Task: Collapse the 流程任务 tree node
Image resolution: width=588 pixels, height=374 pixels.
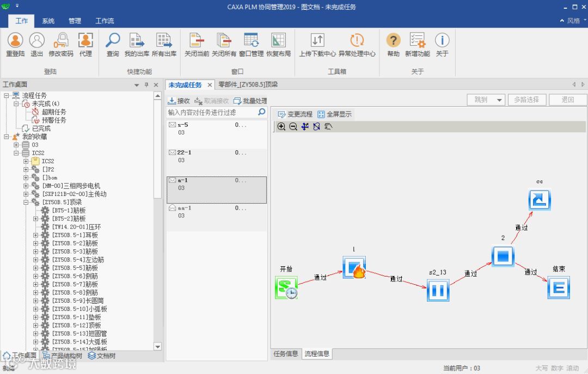Action: click(x=7, y=96)
